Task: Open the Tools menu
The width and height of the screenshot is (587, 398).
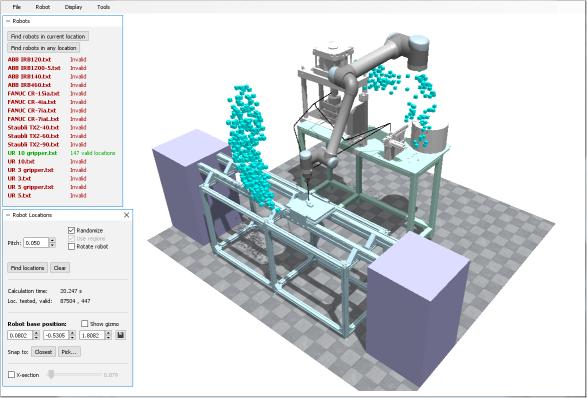Action: (x=104, y=7)
